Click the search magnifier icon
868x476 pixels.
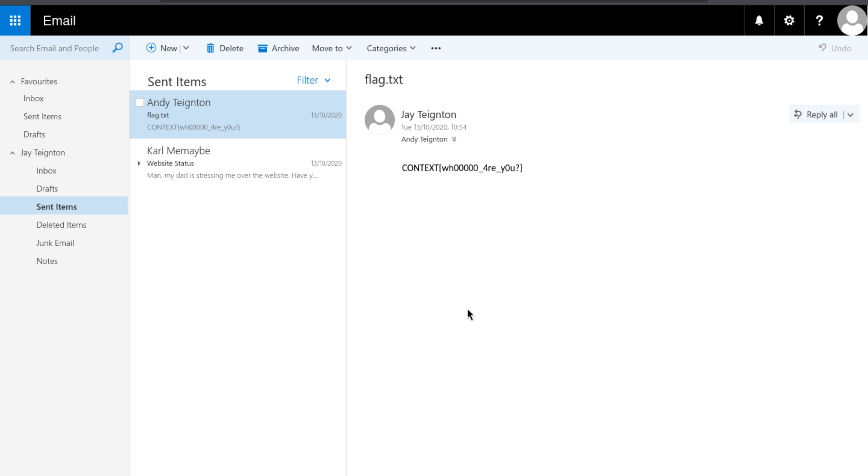coord(118,48)
